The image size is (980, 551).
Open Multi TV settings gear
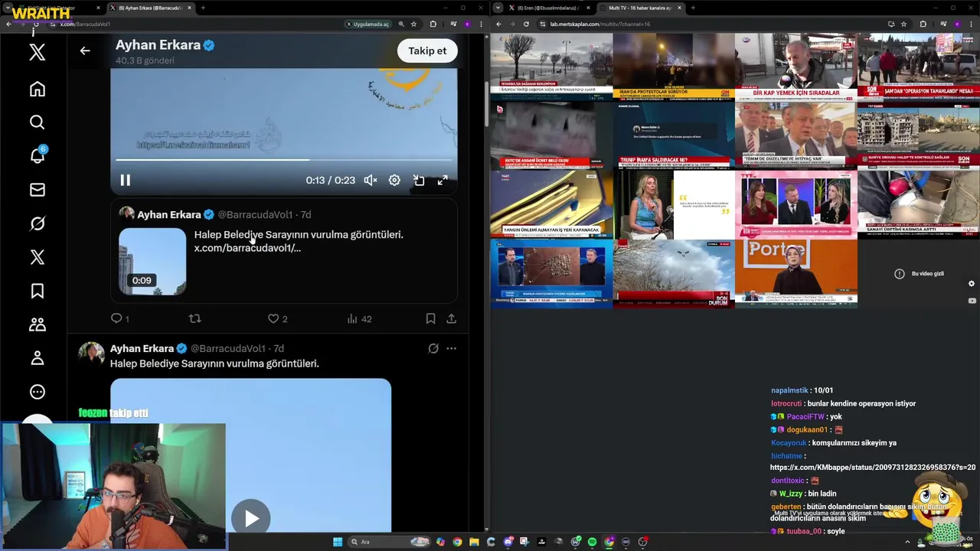coord(972,284)
